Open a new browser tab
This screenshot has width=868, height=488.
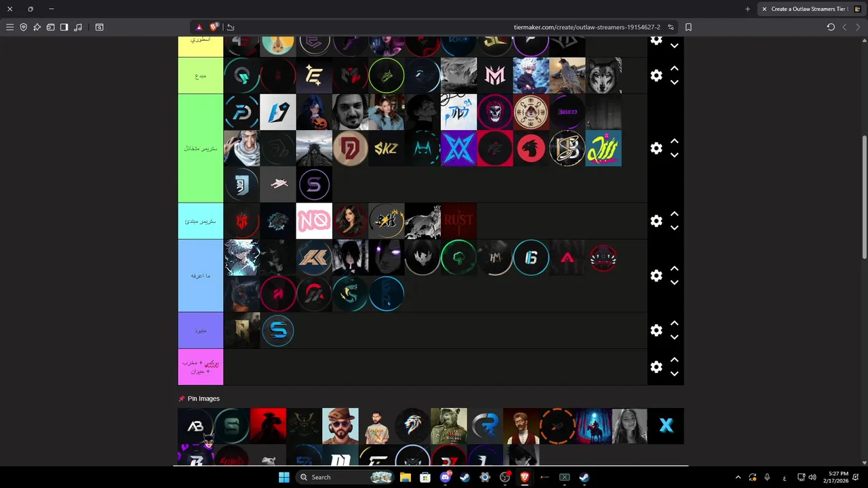coord(747,9)
